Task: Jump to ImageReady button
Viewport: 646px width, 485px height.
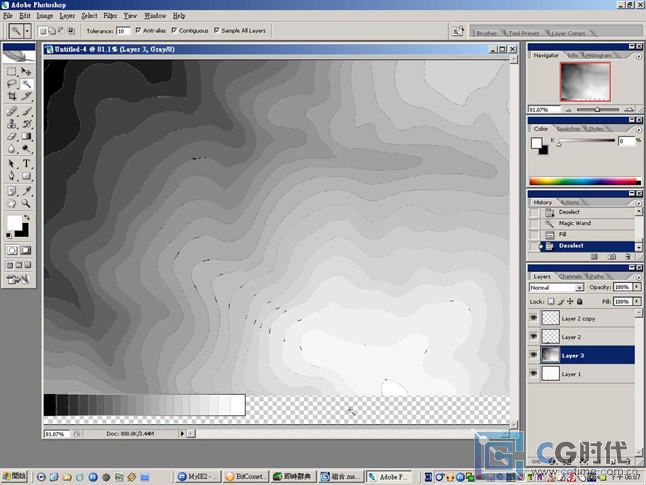Action: tap(19, 279)
